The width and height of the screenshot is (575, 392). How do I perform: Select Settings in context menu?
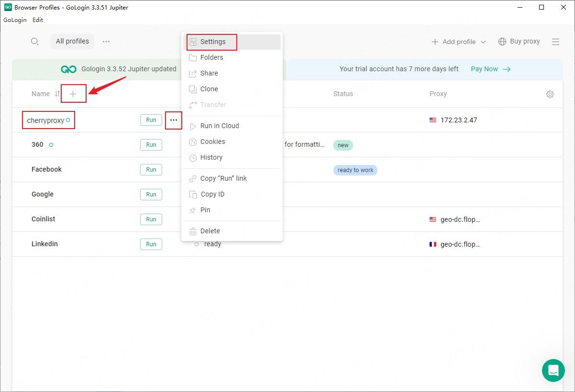click(213, 42)
